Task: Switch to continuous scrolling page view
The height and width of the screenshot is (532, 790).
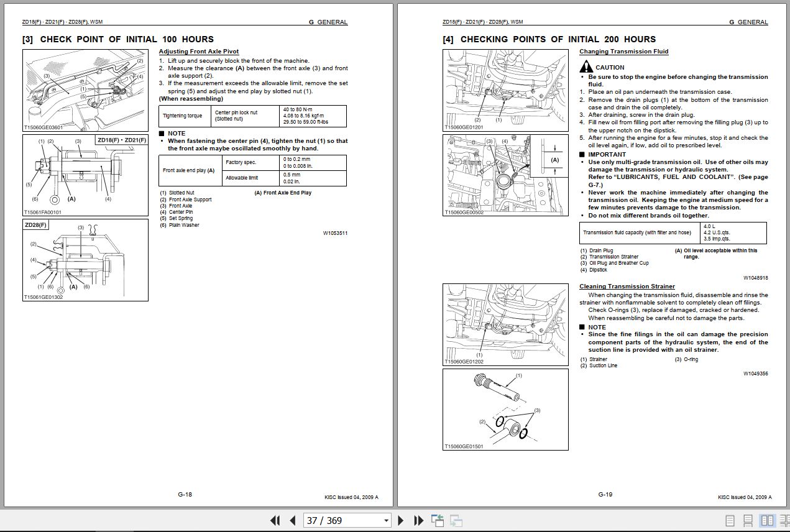Action: point(748,521)
